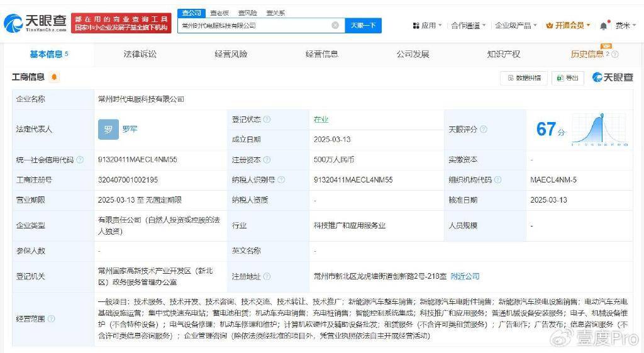
Task: Select organization code MAECL4NM-5
Action: (553, 179)
